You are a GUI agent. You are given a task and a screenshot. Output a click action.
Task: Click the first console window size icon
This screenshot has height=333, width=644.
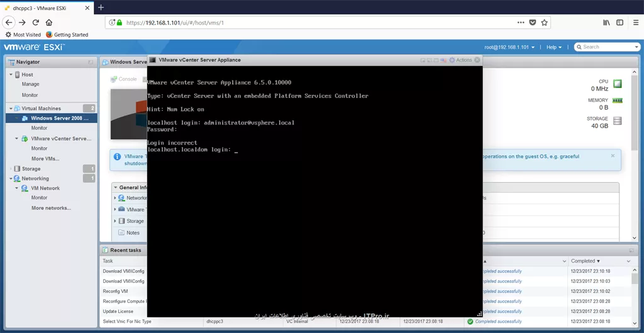click(423, 60)
